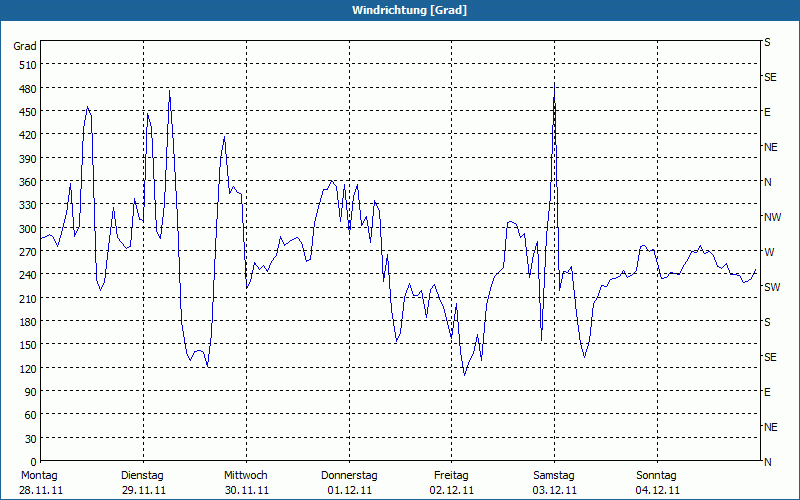Image resolution: width=800 pixels, height=500 pixels.
Task: Click the 360 value on the y-axis
Action: (x=28, y=182)
